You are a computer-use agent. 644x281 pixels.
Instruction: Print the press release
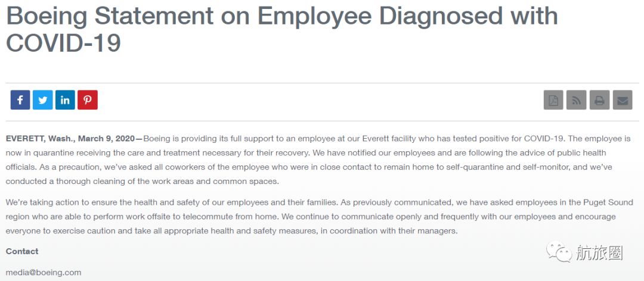pos(599,100)
